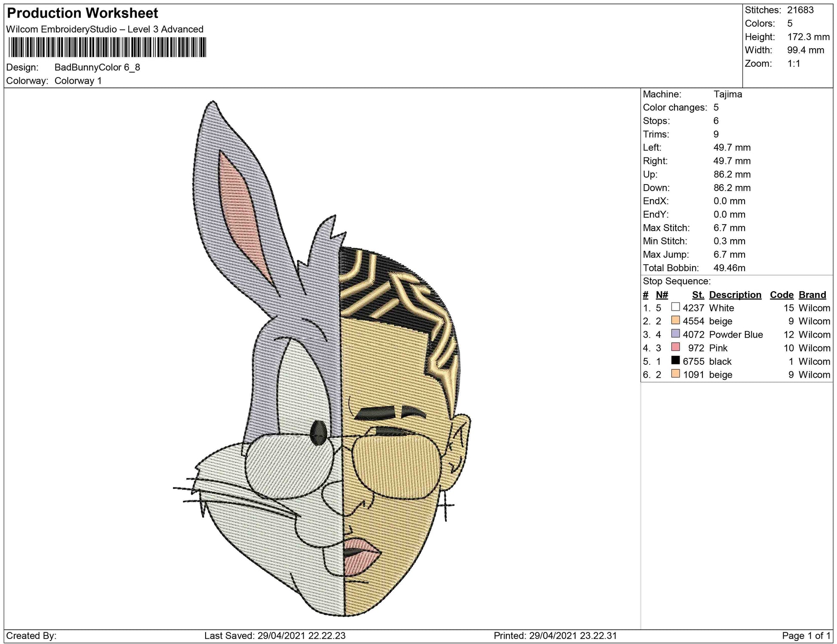The width and height of the screenshot is (837, 644).
Task: Click the Pink thread color swatch
Action: click(x=675, y=347)
